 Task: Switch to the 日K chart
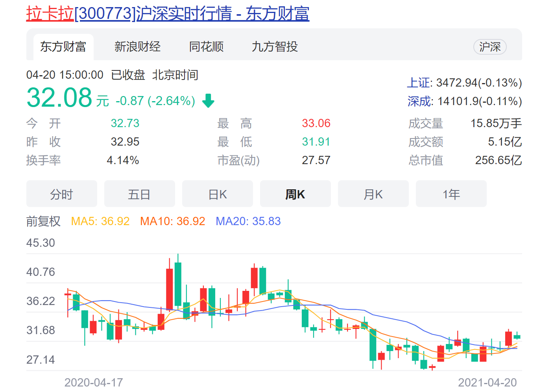pyautogui.click(x=218, y=194)
